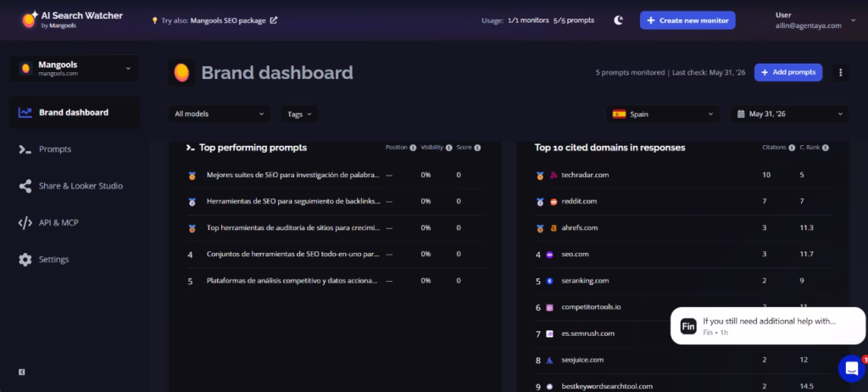Click the Spain flag icon
This screenshot has height=392, width=868.
pyautogui.click(x=619, y=115)
